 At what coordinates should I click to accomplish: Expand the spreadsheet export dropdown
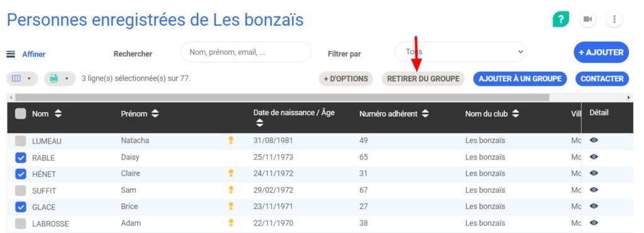point(60,79)
